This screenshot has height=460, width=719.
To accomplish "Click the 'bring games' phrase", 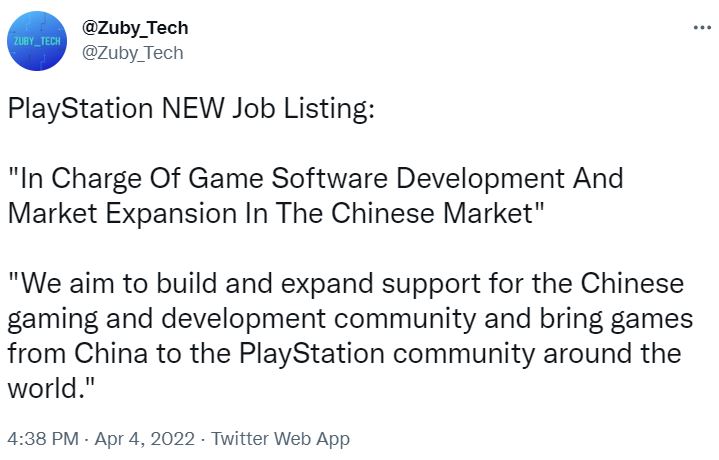I will (x=616, y=319).
